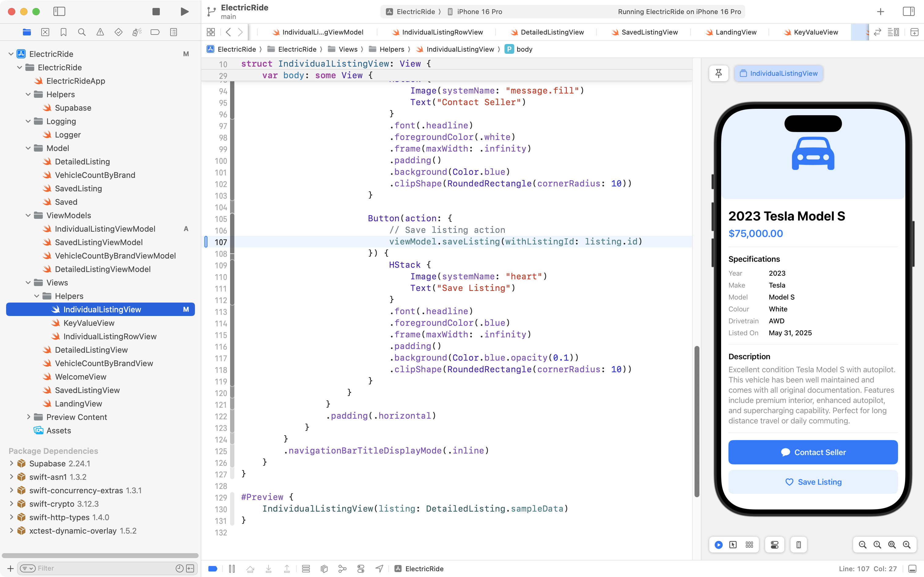Pin the preview with the pin icon
The height and width of the screenshot is (577, 924).
pos(718,73)
